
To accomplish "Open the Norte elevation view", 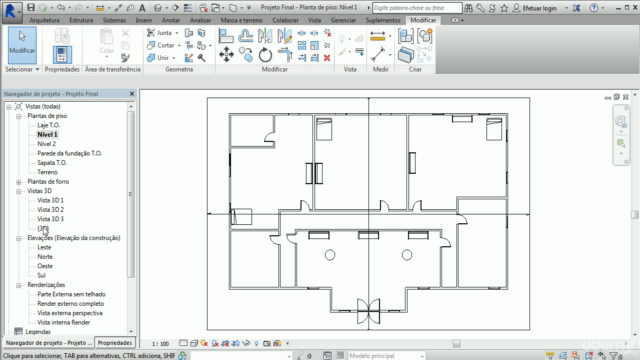I will [45, 257].
